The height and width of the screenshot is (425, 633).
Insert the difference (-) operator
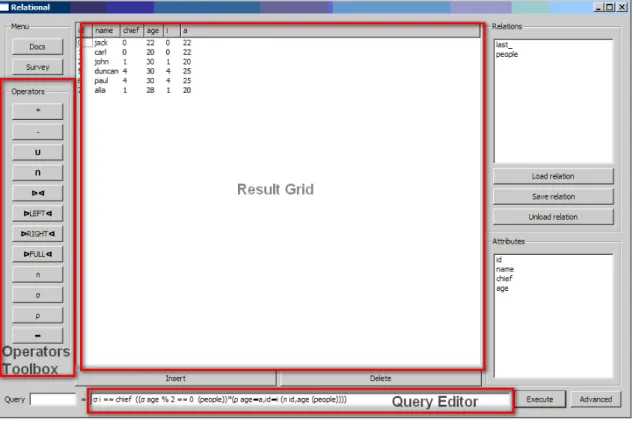(38, 132)
